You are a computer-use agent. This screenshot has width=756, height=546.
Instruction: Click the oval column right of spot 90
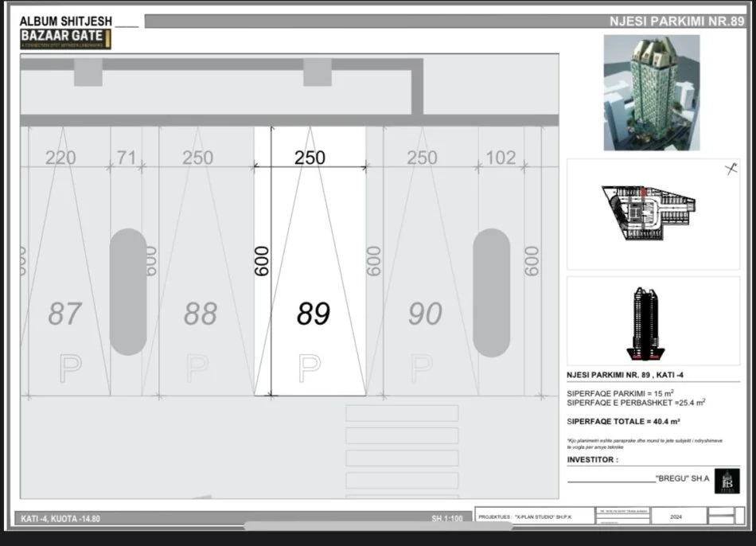point(491,291)
